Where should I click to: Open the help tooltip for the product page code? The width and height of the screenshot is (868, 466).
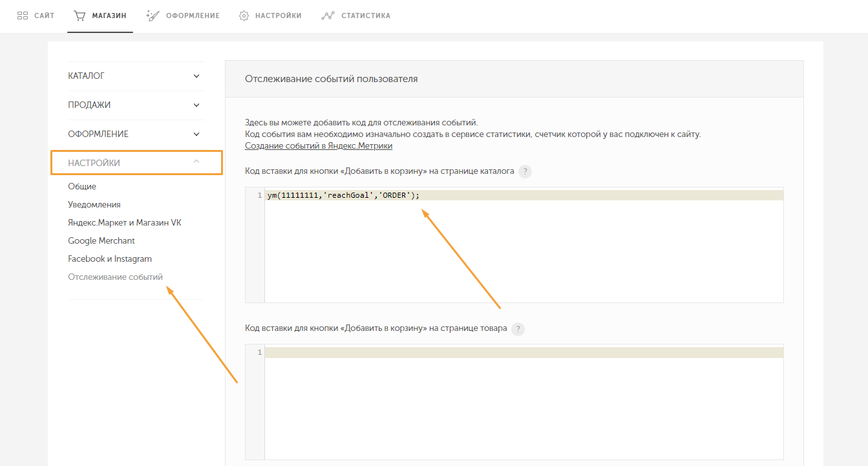518,329
